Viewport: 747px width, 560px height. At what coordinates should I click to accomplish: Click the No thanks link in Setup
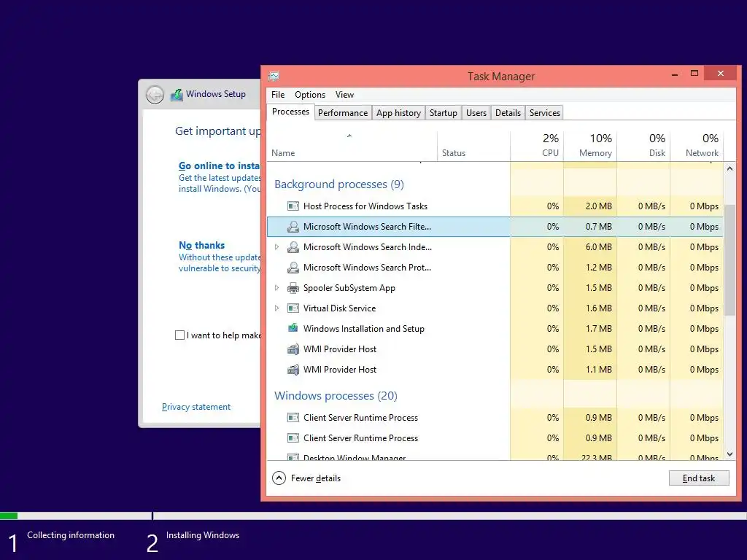(201, 245)
